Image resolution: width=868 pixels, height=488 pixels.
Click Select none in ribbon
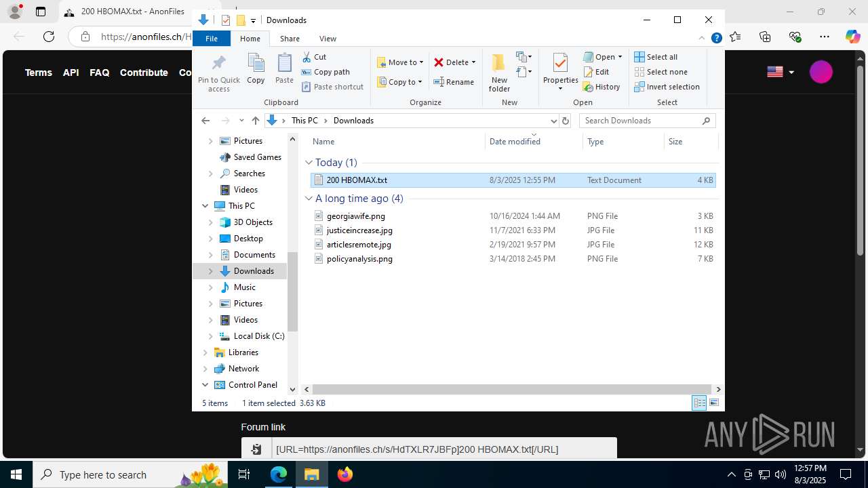(x=660, y=72)
